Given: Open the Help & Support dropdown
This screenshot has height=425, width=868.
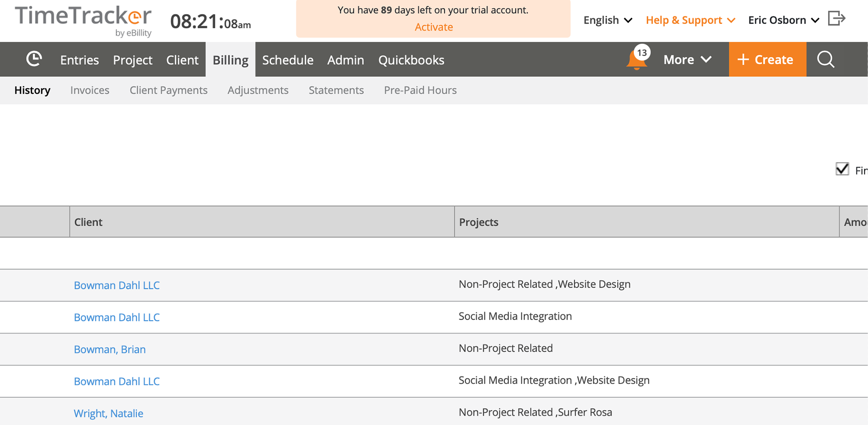Looking at the screenshot, I should [690, 20].
